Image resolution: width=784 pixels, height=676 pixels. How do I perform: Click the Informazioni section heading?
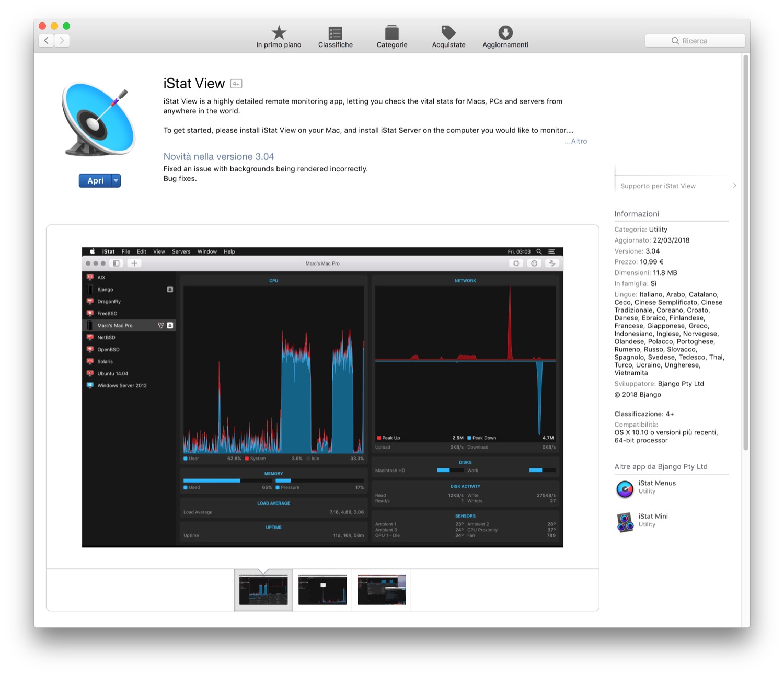click(637, 214)
